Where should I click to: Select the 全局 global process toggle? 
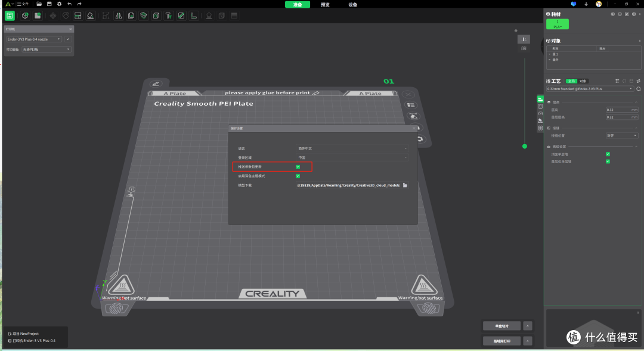(x=571, y=81)
